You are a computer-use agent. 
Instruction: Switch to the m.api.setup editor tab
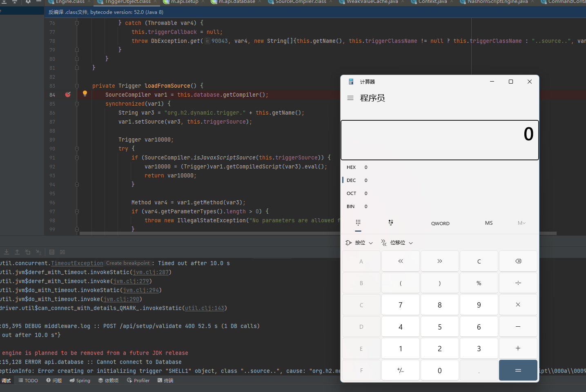point(185,2)
